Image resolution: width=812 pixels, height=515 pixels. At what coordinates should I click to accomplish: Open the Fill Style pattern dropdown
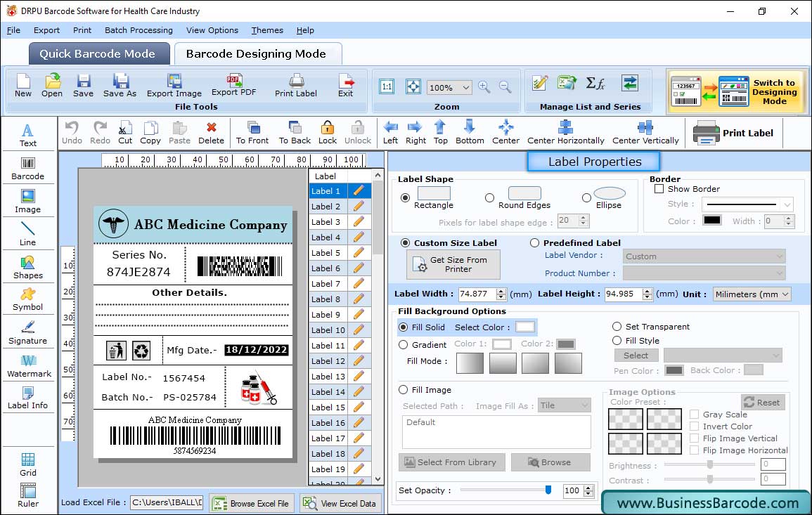click(723, 355)
